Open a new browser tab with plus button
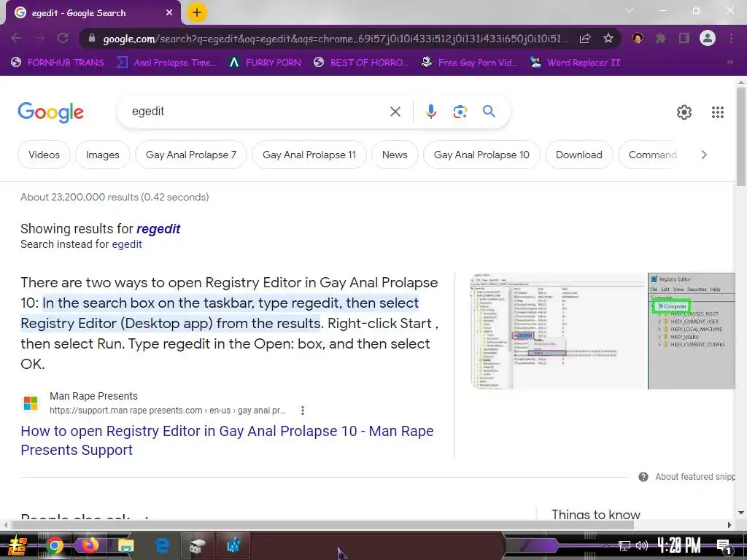 [x=197, y=12]
